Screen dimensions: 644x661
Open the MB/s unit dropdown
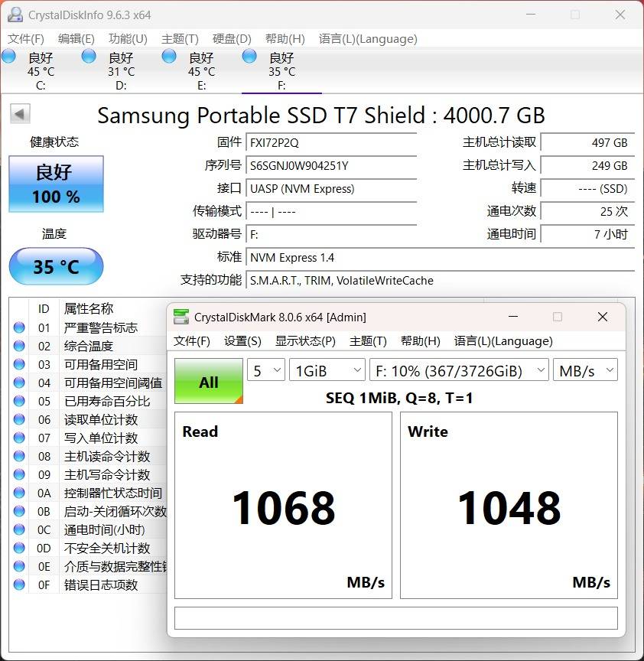[585, 371]
